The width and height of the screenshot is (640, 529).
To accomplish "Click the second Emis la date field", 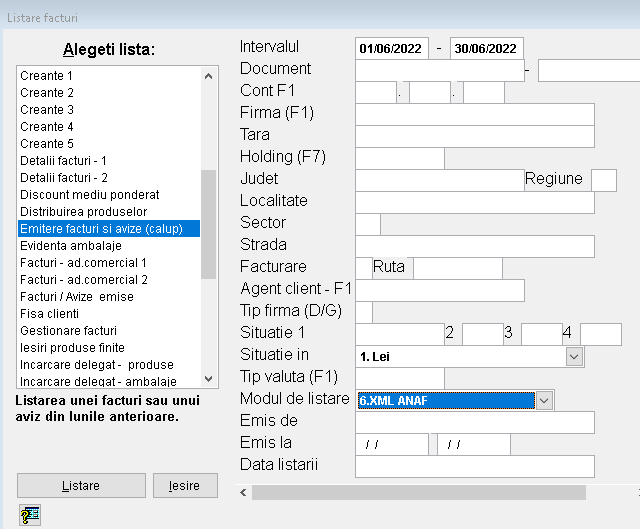I will tap(474, 445).
